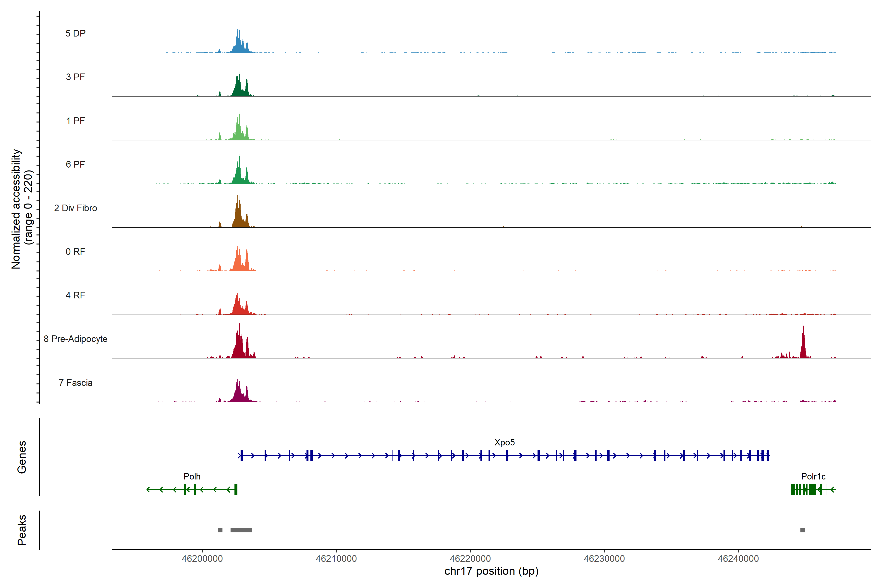Viewport: 882px width, 588px height.
Task: Click the tall Pre-Adipocyte peak near Polr1c
Action: [x=803, y=343]
